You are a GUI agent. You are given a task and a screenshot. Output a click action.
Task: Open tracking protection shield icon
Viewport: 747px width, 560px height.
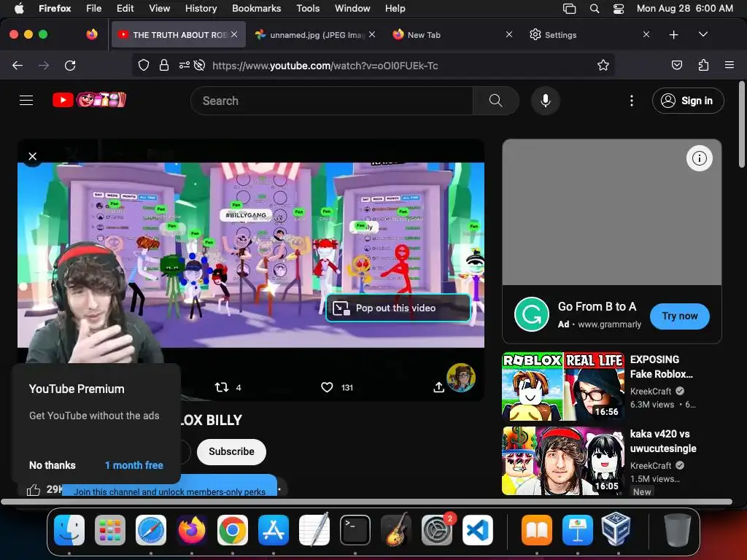pos(144,65)
